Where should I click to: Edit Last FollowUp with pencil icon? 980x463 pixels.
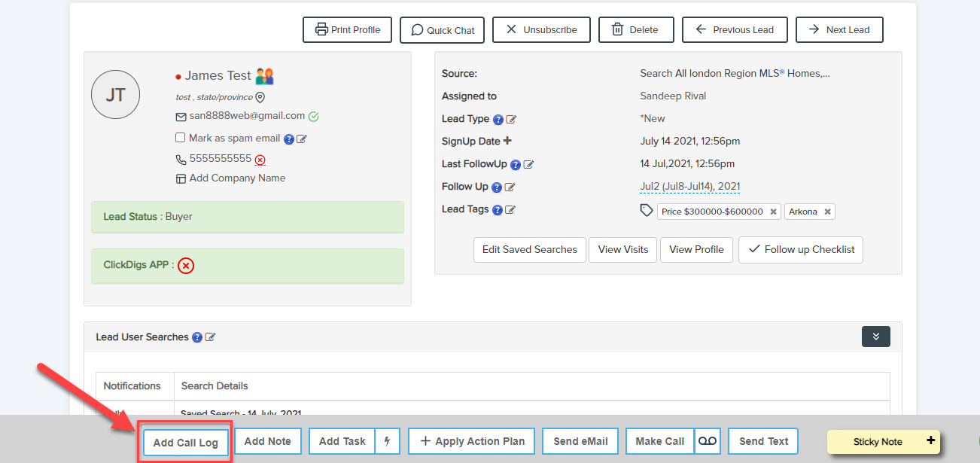[528, 164]
